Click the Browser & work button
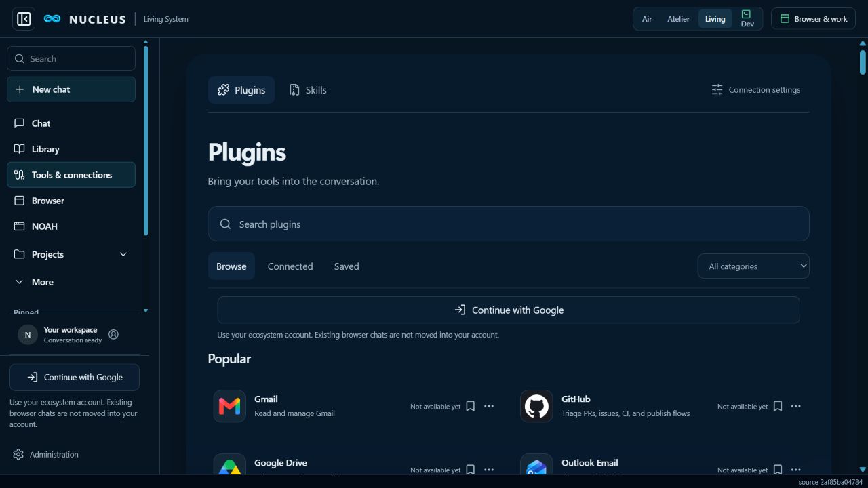868x488 pixels. [813, 19]
